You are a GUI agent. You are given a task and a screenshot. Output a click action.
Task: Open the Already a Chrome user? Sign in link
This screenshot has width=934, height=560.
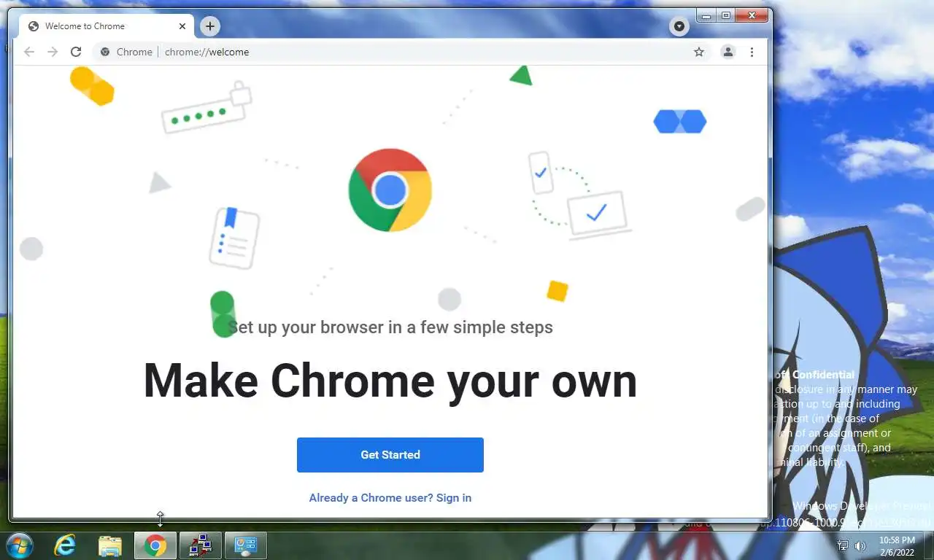pos(390,498)
